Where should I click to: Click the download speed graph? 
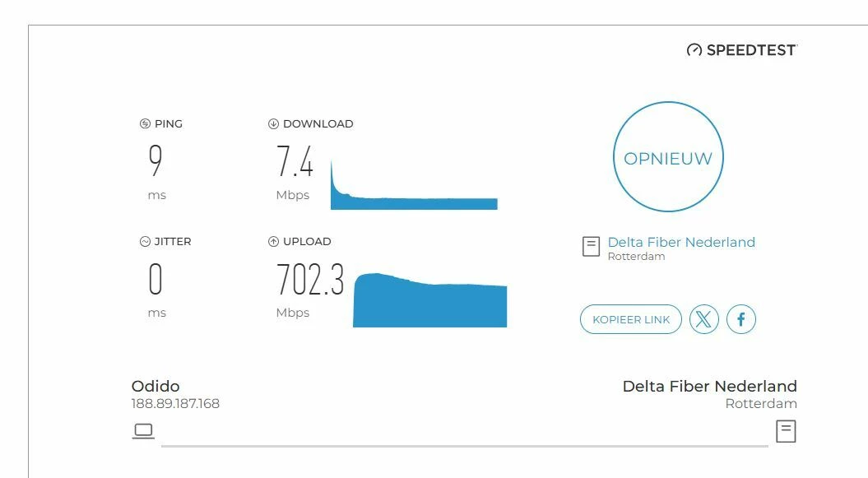point(414,185)
